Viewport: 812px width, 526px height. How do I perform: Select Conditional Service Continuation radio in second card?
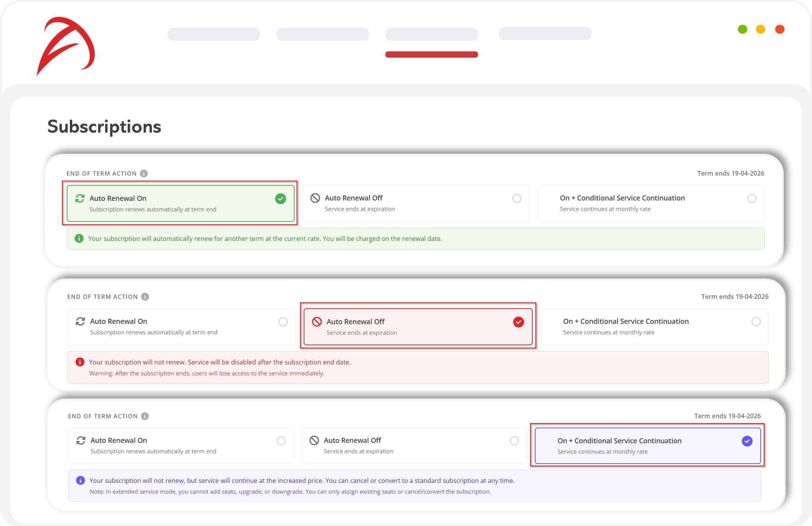[756, 322]
